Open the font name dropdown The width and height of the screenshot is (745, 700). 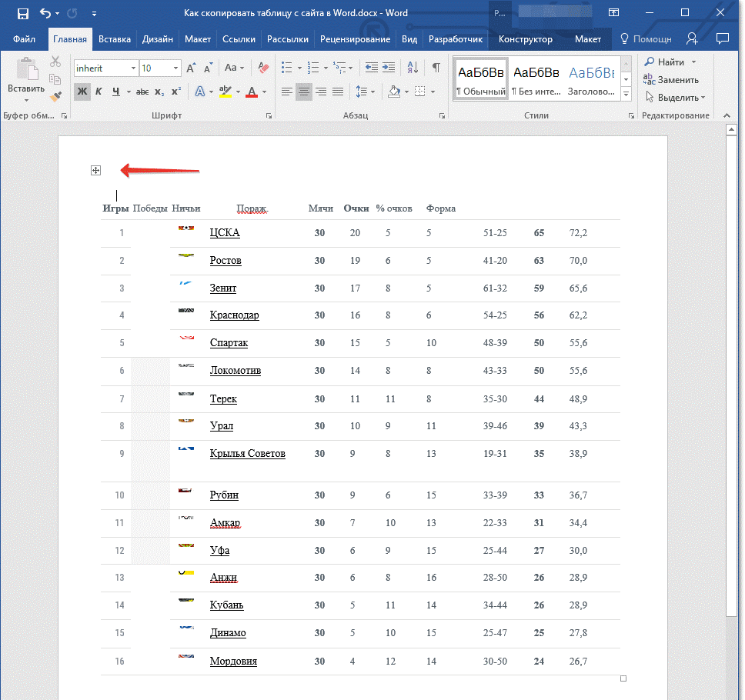(x=133, y=68)
